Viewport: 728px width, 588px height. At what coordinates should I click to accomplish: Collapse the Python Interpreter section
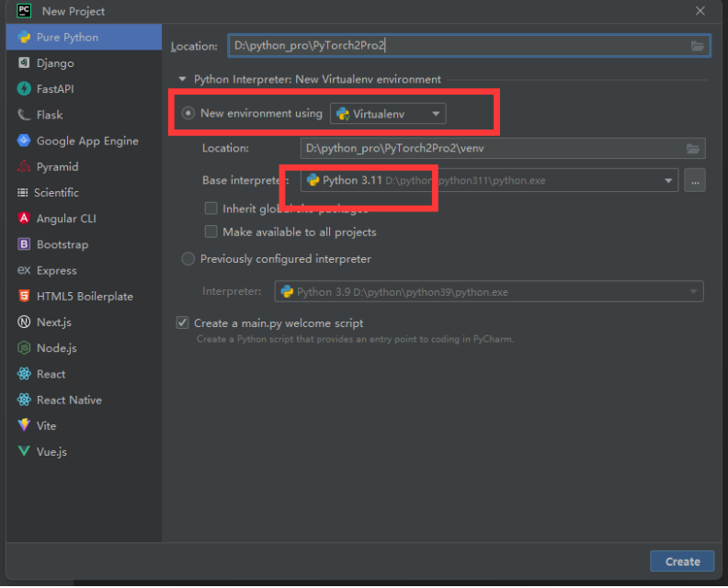(183, 79)
